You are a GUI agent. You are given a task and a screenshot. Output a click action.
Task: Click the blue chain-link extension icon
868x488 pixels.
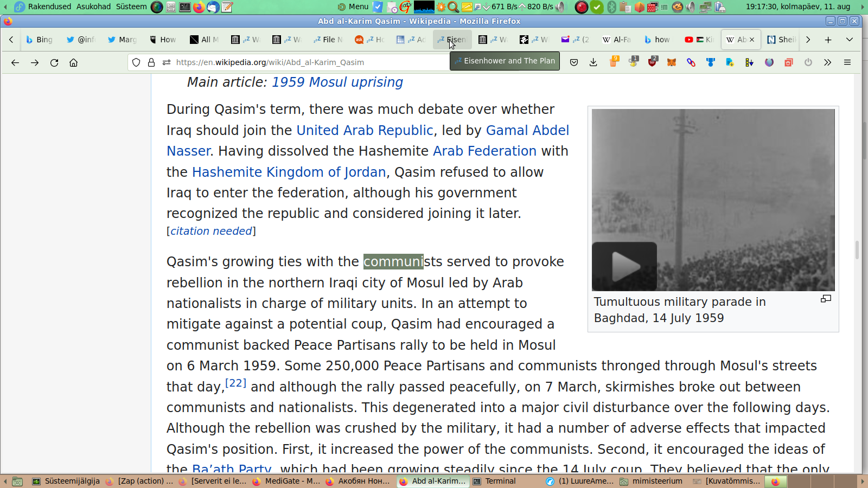[691, 62]
